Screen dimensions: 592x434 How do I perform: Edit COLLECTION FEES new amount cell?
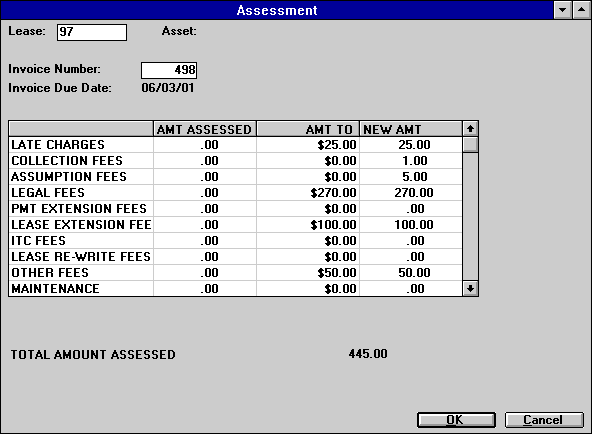tap(411, 161)
